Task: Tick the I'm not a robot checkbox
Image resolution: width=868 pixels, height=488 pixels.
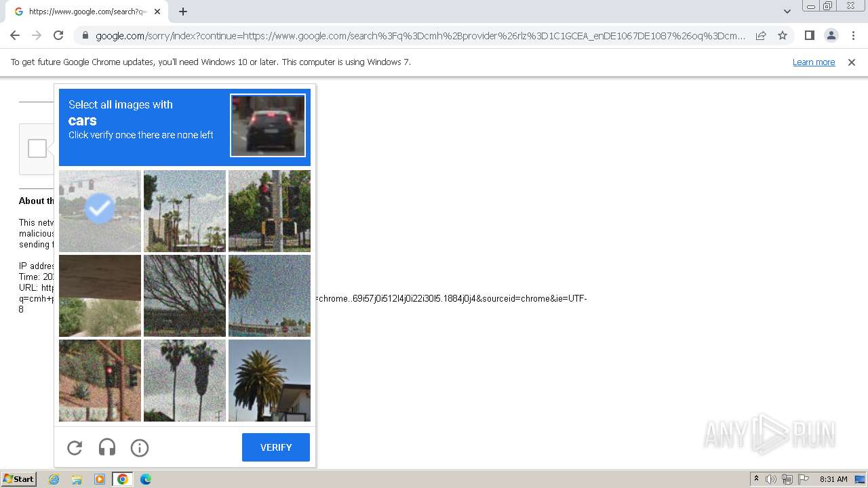Action: point(37,148)
